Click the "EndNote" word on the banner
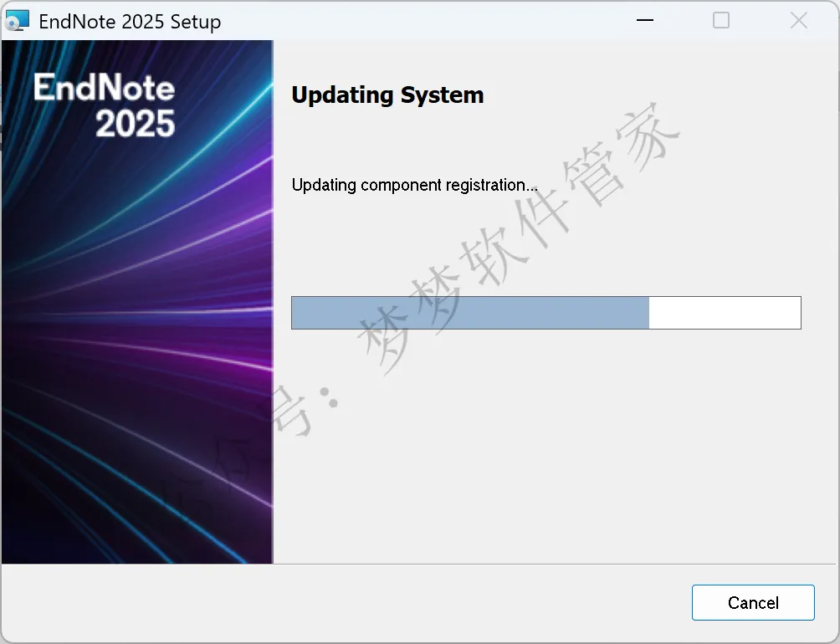The width and height of the screenshot is (840, 644). tap(105, 87)
